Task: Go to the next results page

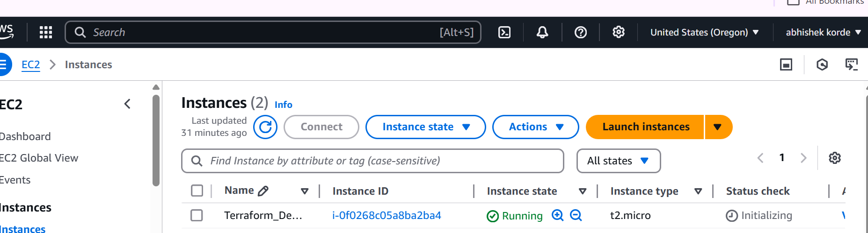Action: click(x=803, y=158)
